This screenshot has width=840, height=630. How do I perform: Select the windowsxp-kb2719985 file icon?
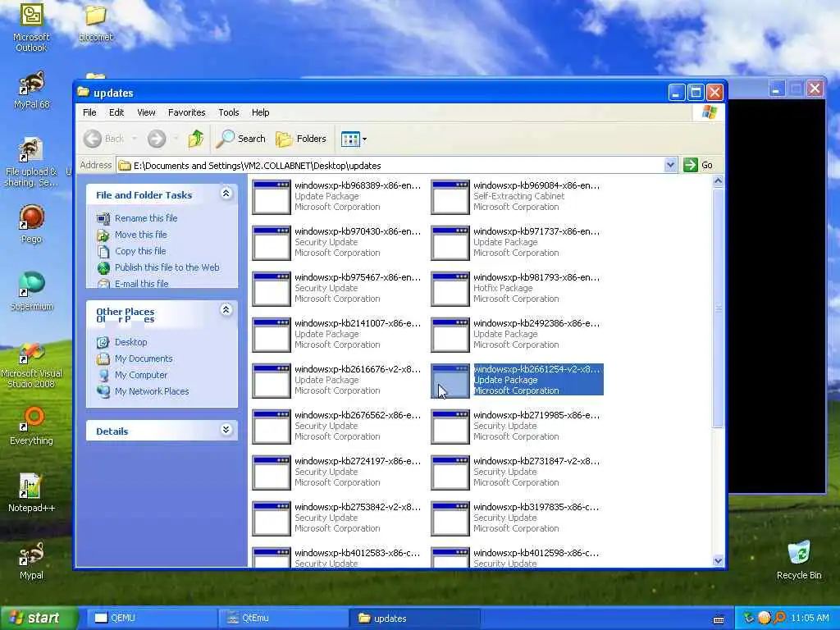450,427
